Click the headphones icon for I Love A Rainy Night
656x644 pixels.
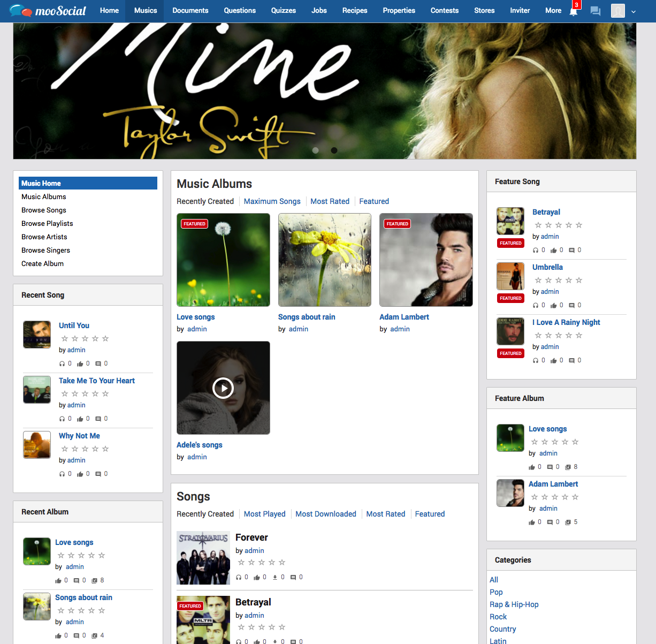click(536, 361)
